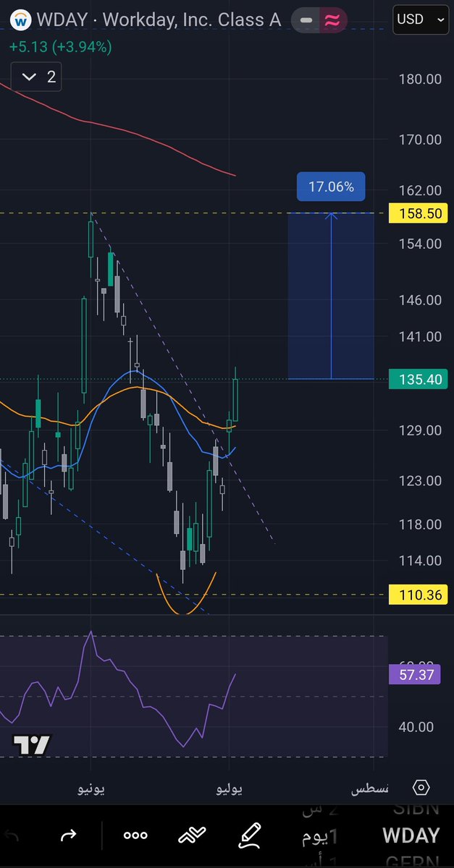
Task: Tap the TradingView logo on the chart
Action: click(x=32, y=744)
